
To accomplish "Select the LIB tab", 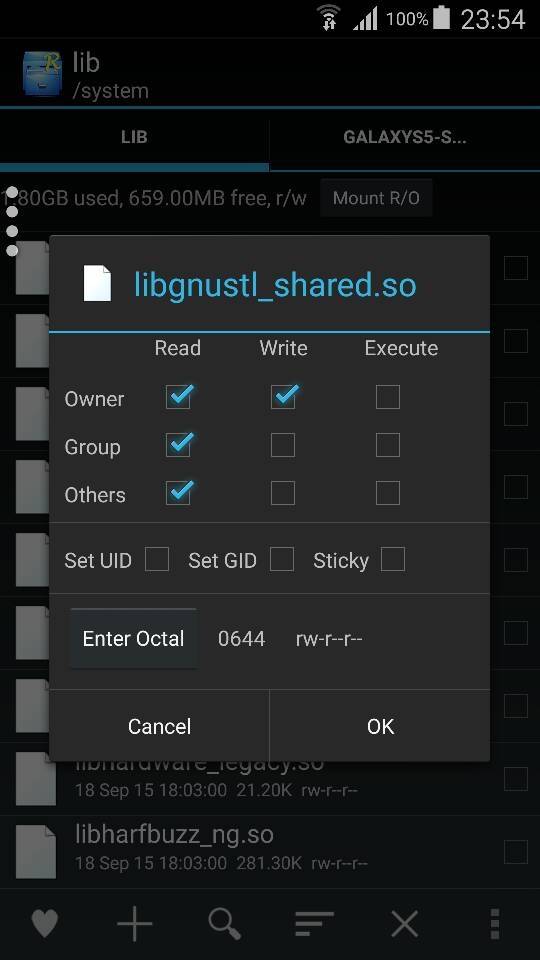I will [134, 137].
